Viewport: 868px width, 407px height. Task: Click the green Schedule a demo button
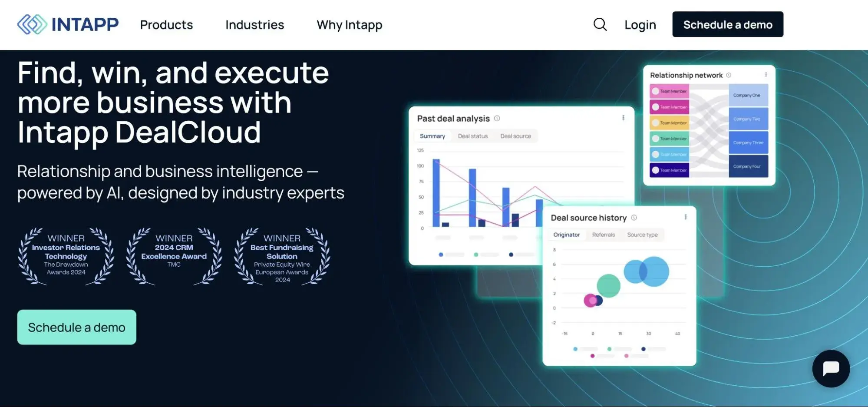(x=76, y=327)
